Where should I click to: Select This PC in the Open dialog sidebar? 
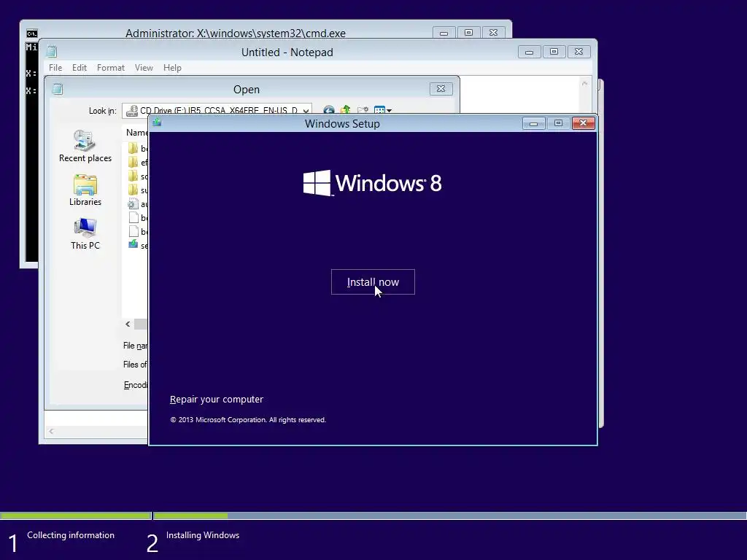coord(85,234)
